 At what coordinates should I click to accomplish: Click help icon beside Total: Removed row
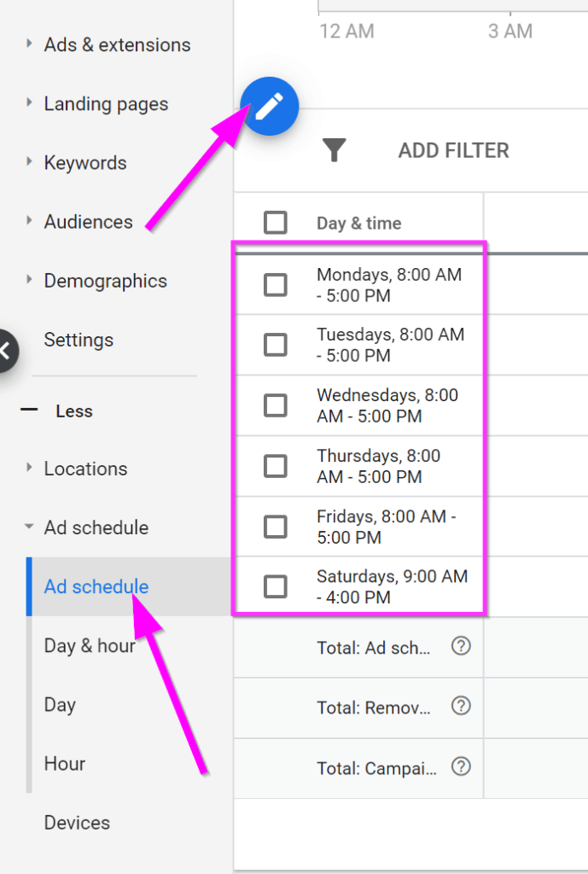461,707
